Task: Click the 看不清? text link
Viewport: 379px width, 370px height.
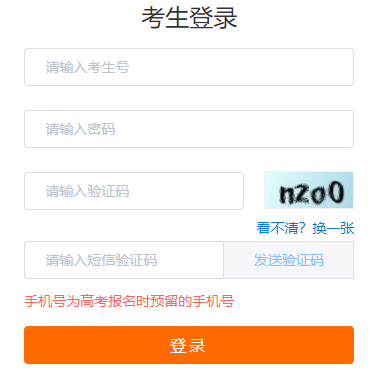Action: pyautogui.click(x=281, y=228)
